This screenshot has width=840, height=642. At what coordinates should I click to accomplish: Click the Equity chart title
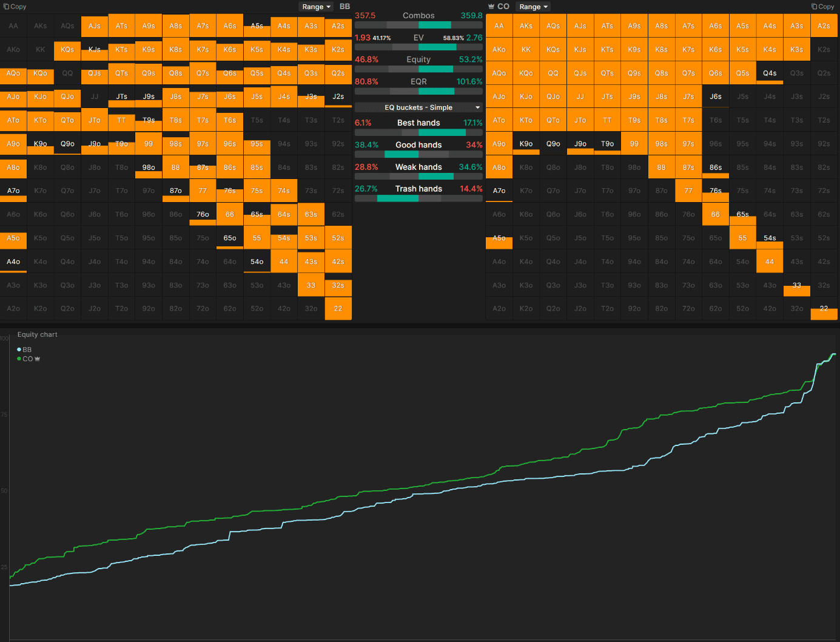[x=38, y=334]
